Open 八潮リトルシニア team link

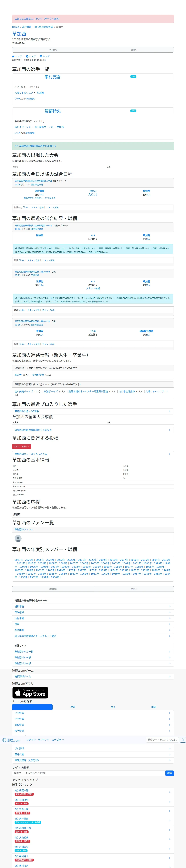click(24, 93)
